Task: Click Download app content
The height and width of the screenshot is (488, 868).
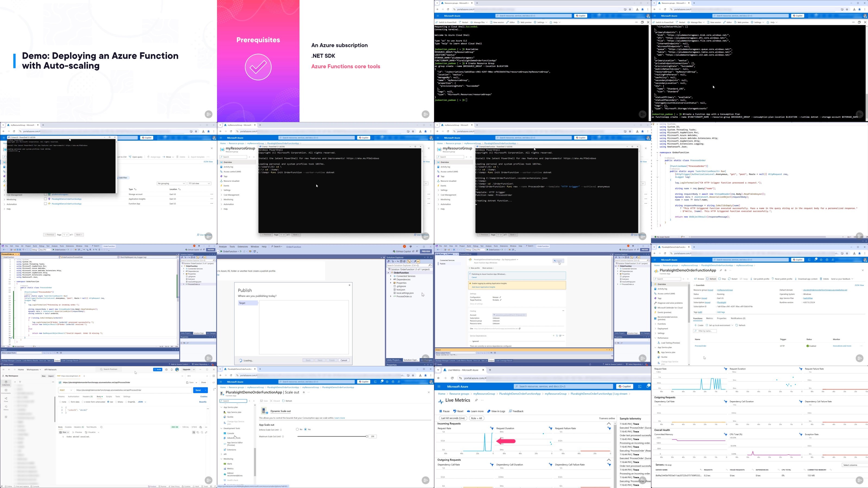Action: click(806, 279)
